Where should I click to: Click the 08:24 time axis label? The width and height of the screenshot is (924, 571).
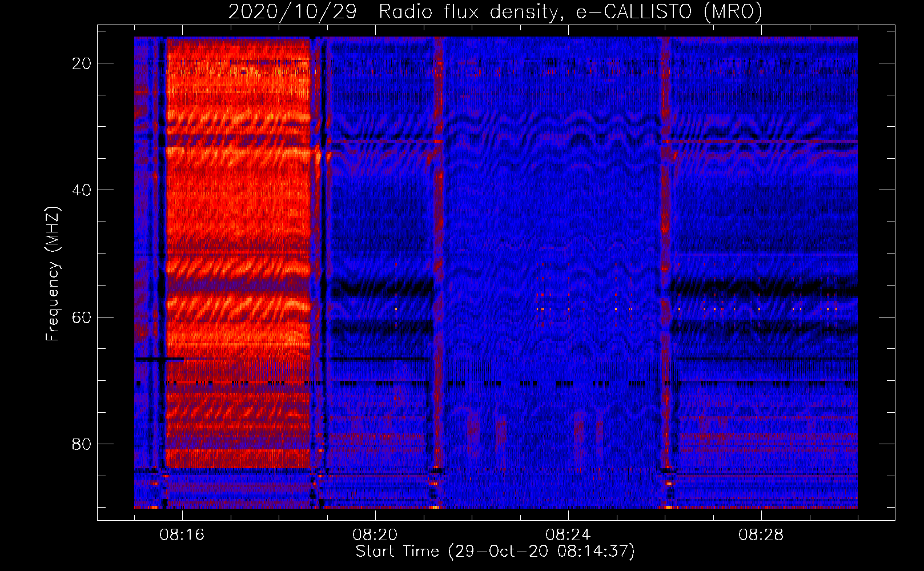[x=568, y=535]
